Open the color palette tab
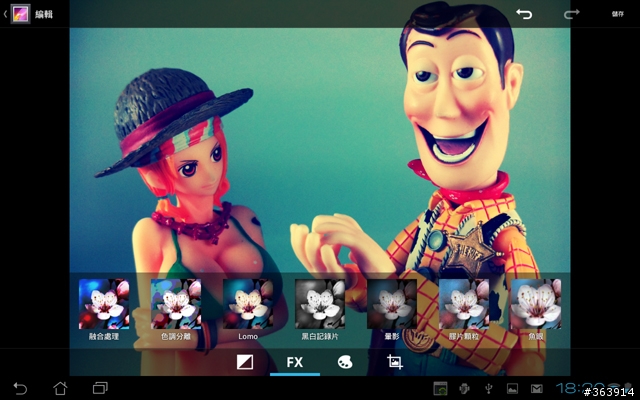Viewport: 640px width, 400px height. click(345, 362)
